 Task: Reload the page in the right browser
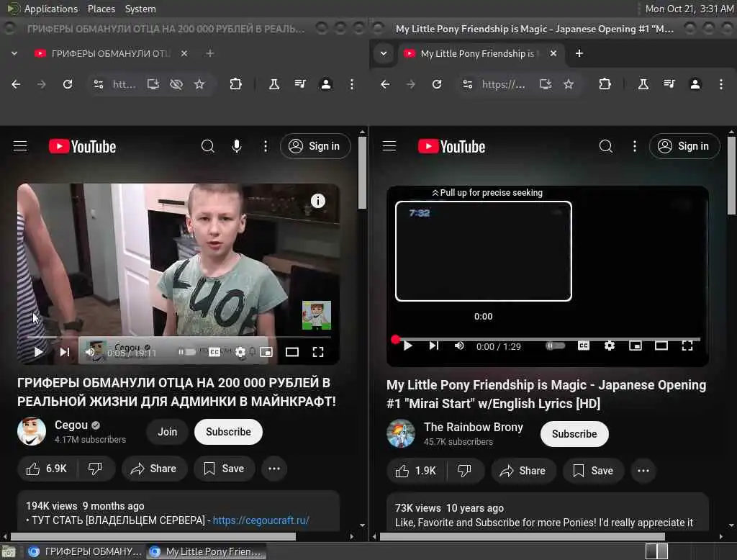point(437,84)
